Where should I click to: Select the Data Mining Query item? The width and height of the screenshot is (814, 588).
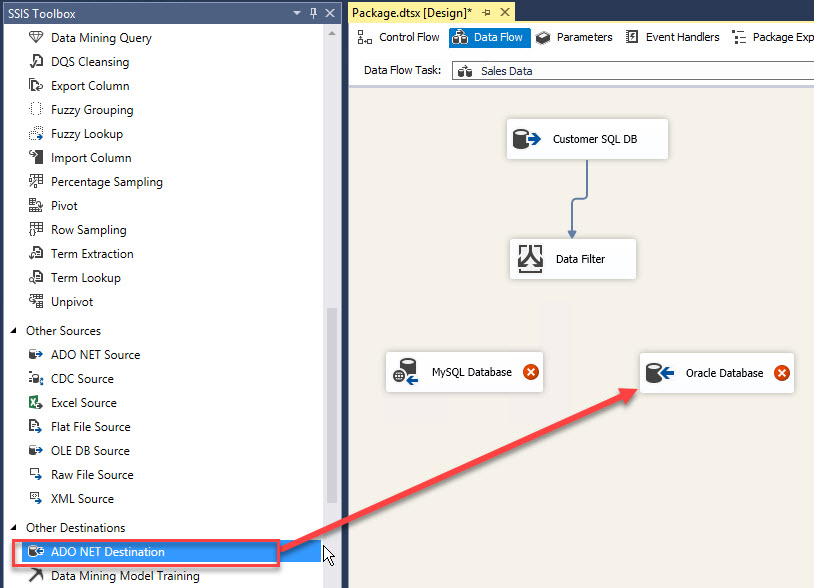pos(101,38)
